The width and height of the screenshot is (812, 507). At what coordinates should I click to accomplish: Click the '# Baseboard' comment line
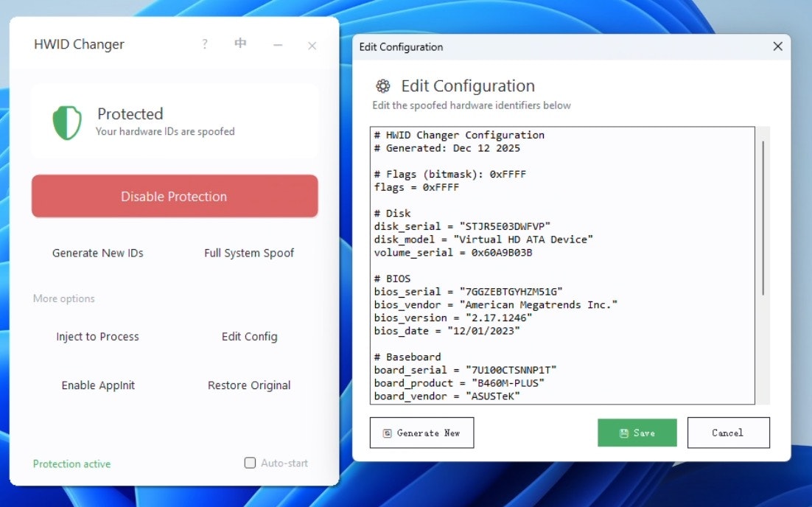[x=407, y=357]
